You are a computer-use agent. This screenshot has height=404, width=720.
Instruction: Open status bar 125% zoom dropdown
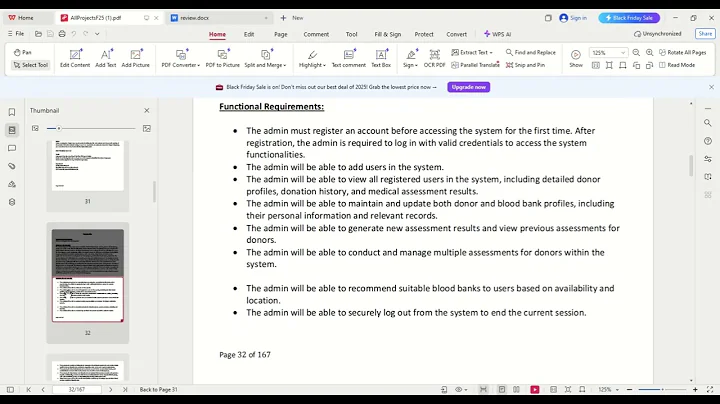[x=608, y=389]
